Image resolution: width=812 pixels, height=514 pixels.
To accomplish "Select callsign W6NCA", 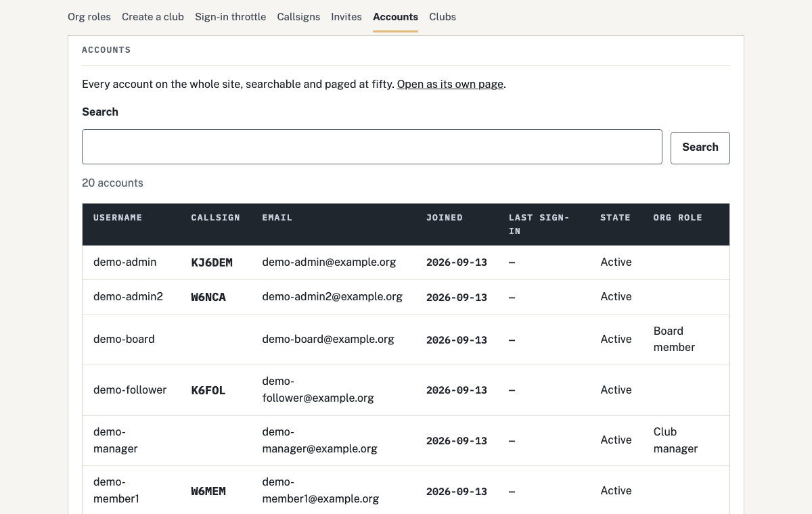I will coord(208,297).
